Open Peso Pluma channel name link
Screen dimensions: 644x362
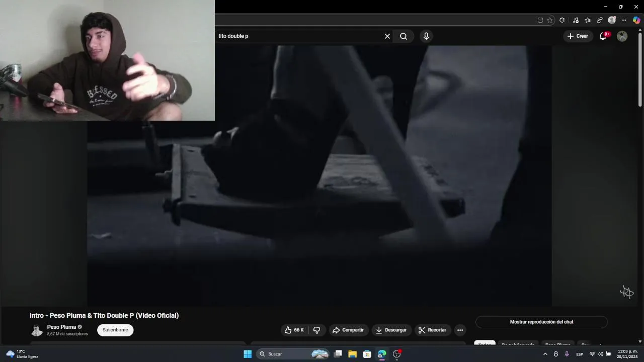click(61, 327)
